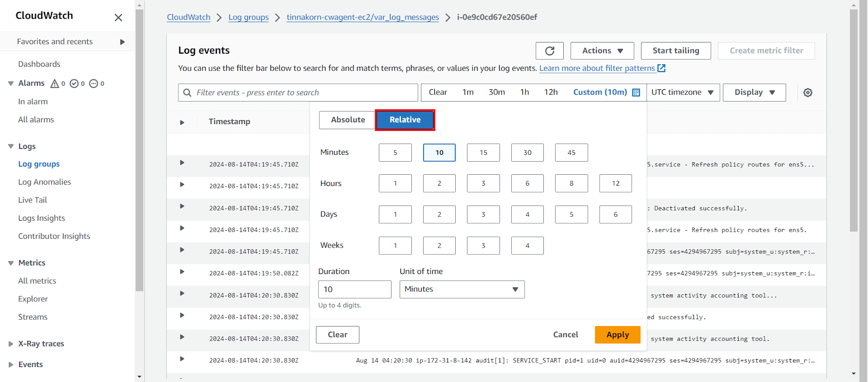Select the 6 days relative option
868x382 pixels.
point(615,215)
